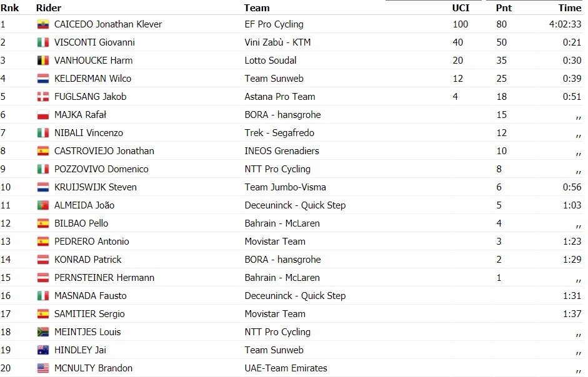Click the Pnt column header
The width and height of the screenshot is (588, 377).
tap(504, 8)
